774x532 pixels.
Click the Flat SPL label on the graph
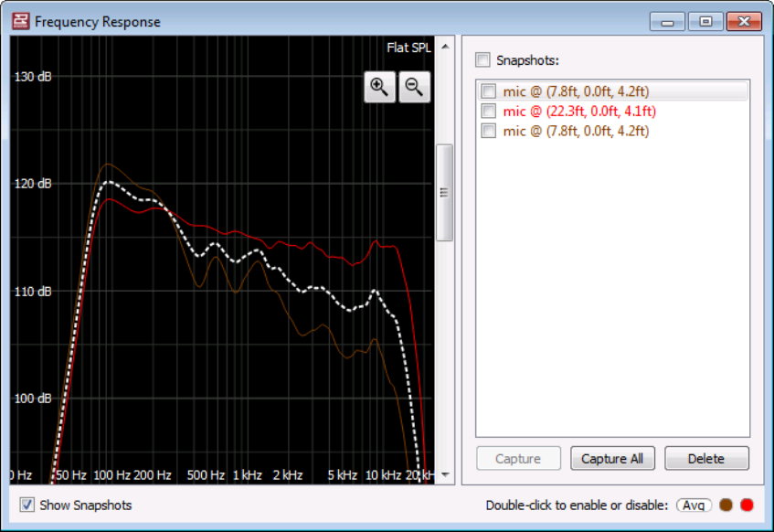(408, 48)
